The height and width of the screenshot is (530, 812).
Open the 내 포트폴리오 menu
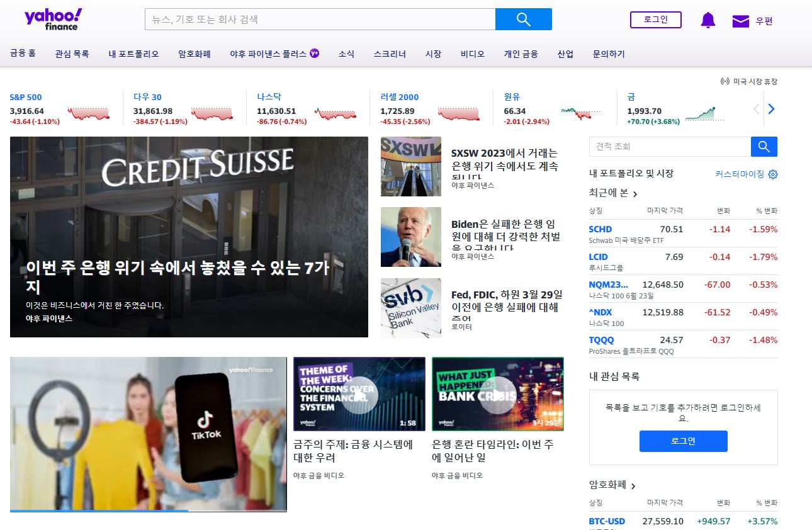tap(133, 54)
